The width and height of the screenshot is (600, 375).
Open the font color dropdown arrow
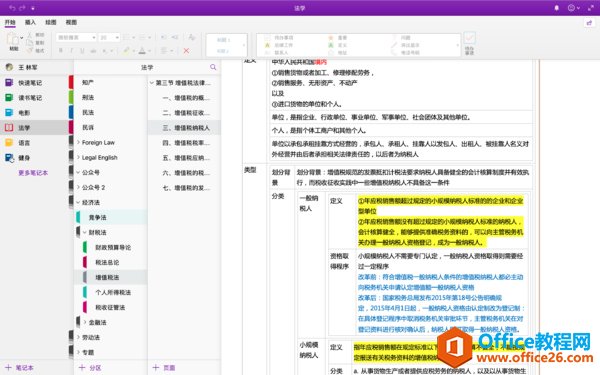click(x=149, y=51)
